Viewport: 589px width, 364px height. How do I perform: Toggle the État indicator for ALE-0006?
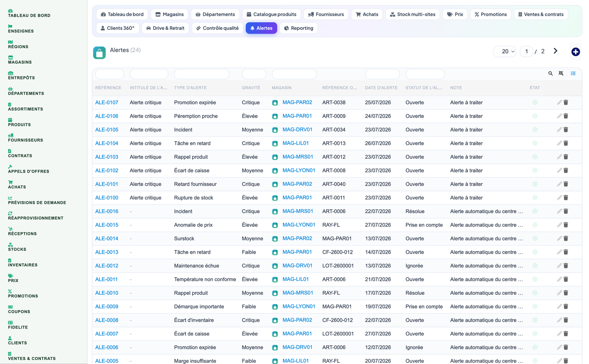pyautogui.click(x=535, y=347)
